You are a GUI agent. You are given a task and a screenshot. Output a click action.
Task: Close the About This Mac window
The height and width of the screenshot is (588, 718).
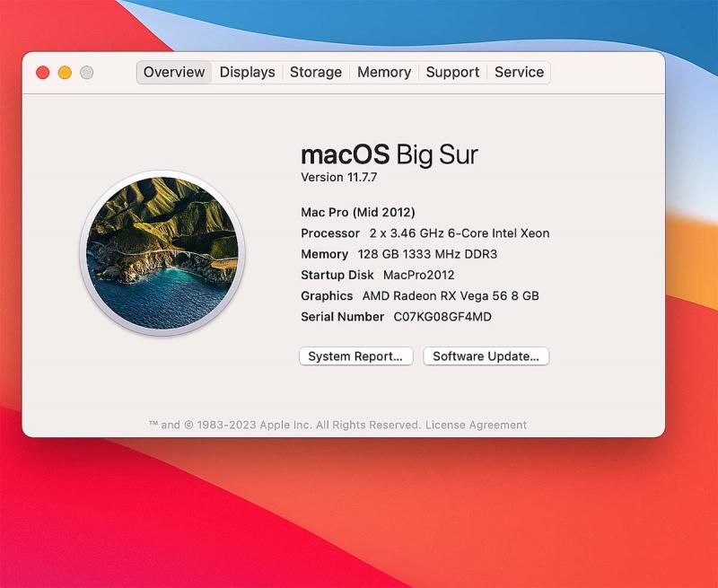42,73
